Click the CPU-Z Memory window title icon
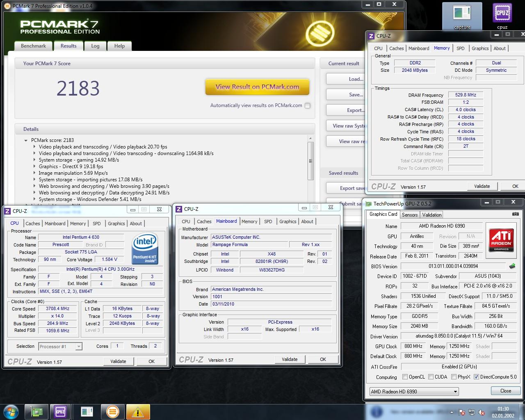The width and height of the screenshot is (525, 420). (371, 36)
